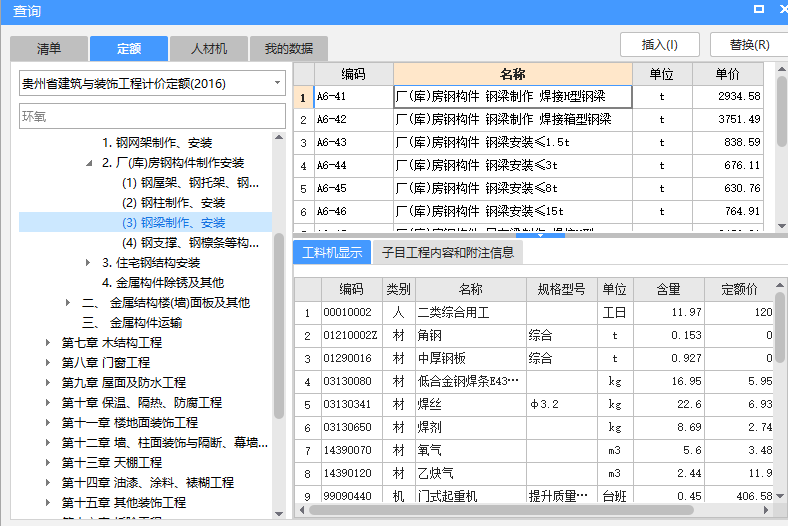This screenshot has width=788, height=526.
Task: Expand 第九章 屋面及防水工程
Action: pyautogui.click(x=48, y=382)
